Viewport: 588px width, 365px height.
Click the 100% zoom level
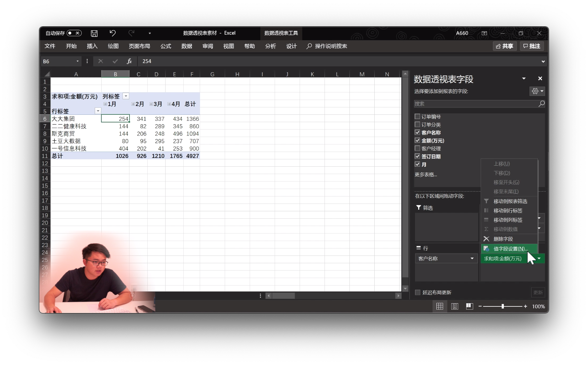(x=538, y=306)
